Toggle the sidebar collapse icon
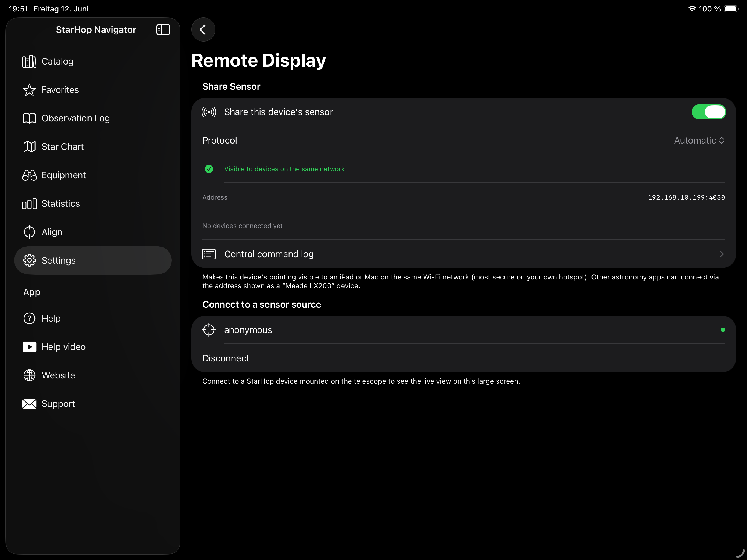The image size is (747, 560). point(163,30)
